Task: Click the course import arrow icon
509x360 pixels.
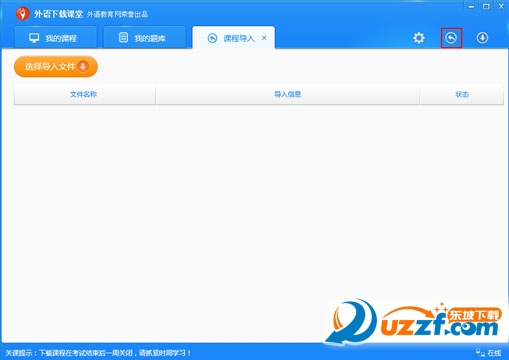Action: pyautogui.click(x=451, y=38)
